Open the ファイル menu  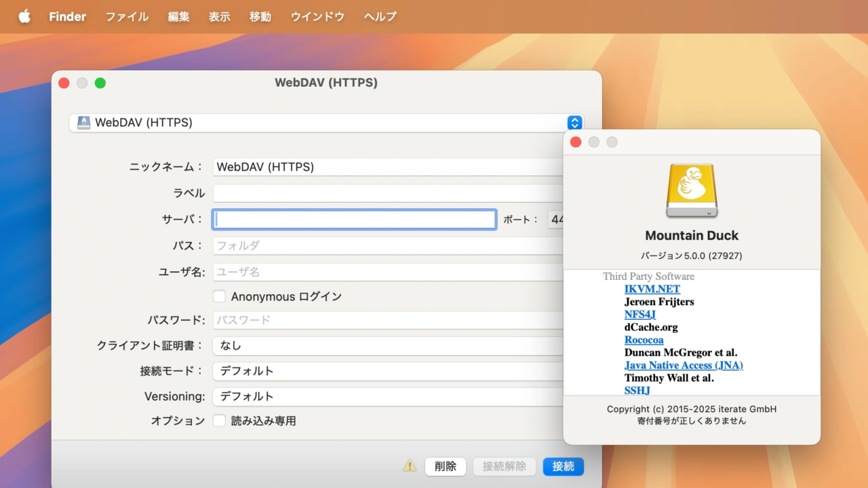(x=126, y=16)
